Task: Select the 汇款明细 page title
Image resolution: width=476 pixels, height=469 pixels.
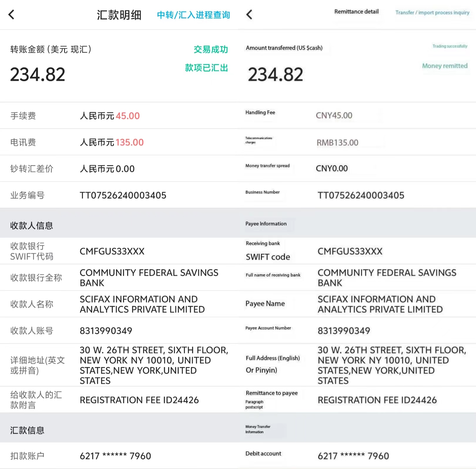Action: pyautogui.click(x=119, y=15)
